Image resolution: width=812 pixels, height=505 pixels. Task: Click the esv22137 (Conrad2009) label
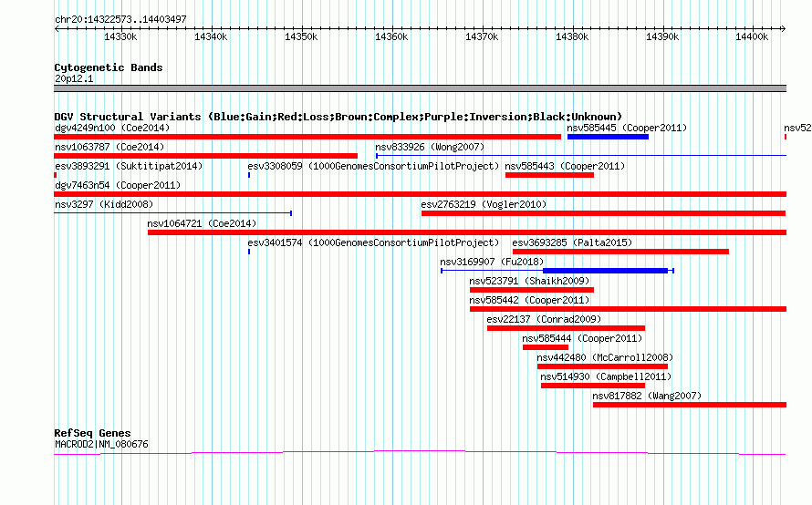(544, 319)
